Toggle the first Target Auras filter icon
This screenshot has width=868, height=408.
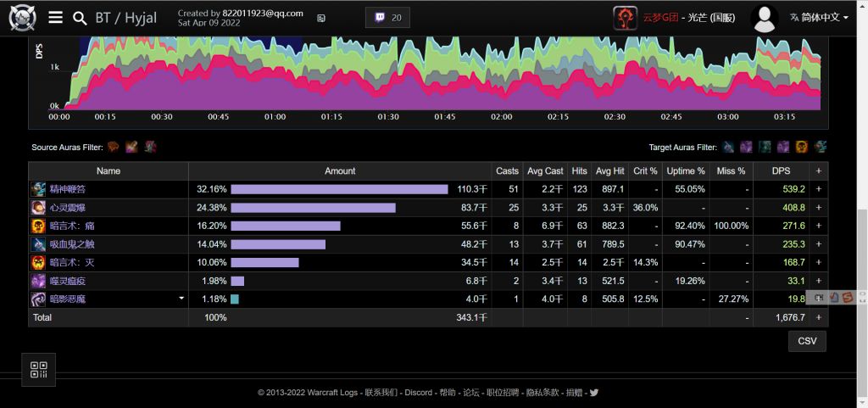tap(728, 147)
